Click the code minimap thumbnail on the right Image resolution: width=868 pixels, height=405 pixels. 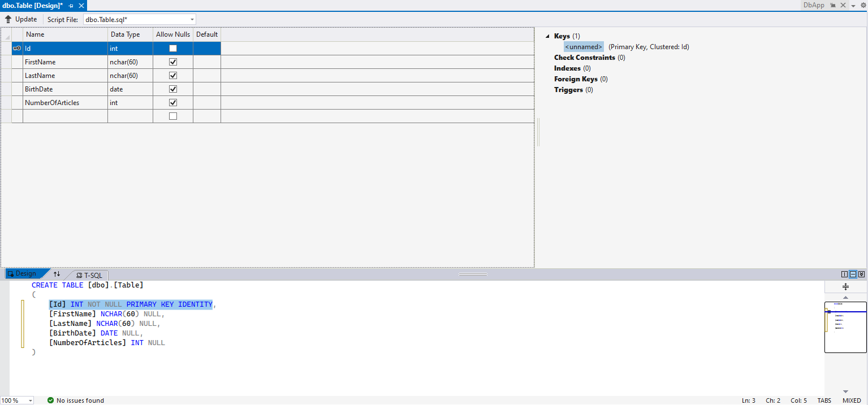845,326
